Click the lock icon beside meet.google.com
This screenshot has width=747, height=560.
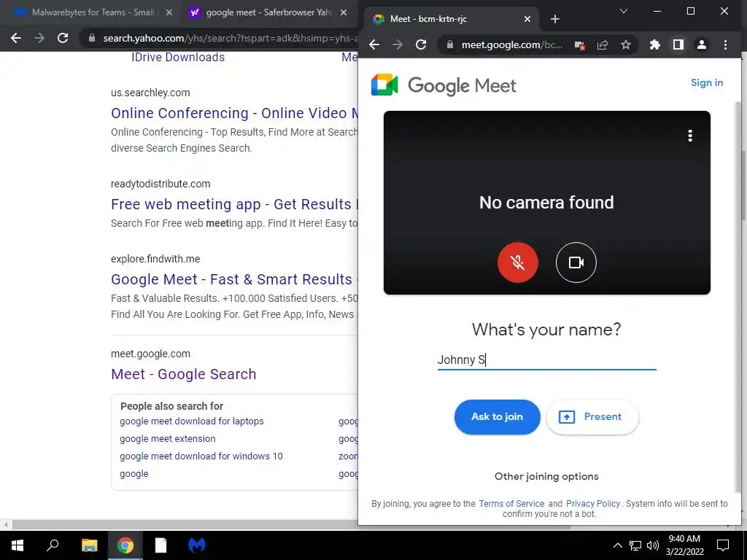click(449, 44)
